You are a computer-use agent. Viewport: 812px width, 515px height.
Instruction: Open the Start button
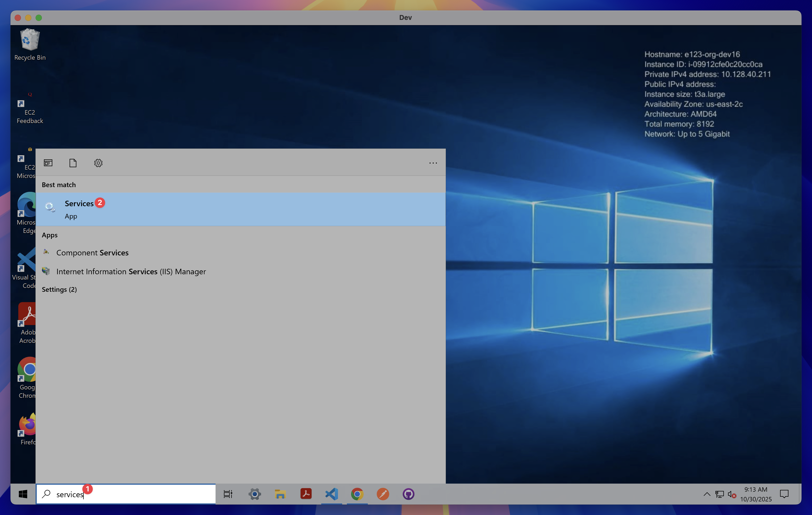point(22,494)
